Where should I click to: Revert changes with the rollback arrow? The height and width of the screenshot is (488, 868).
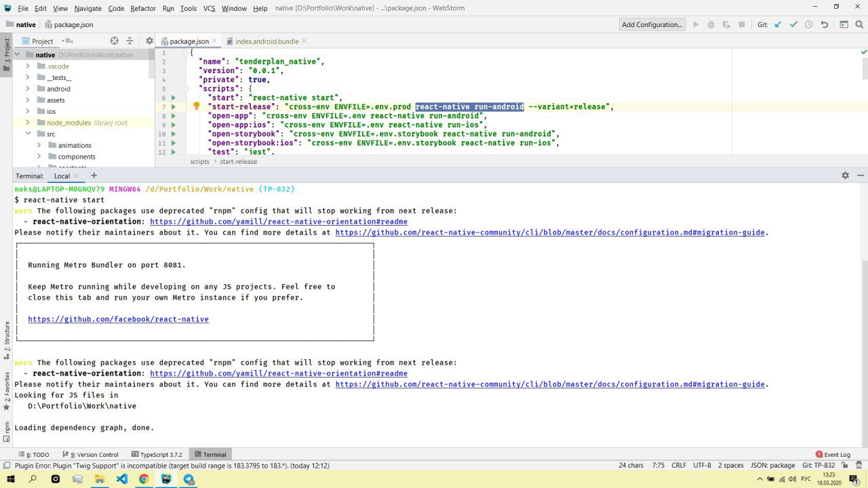tap(825, 24)
